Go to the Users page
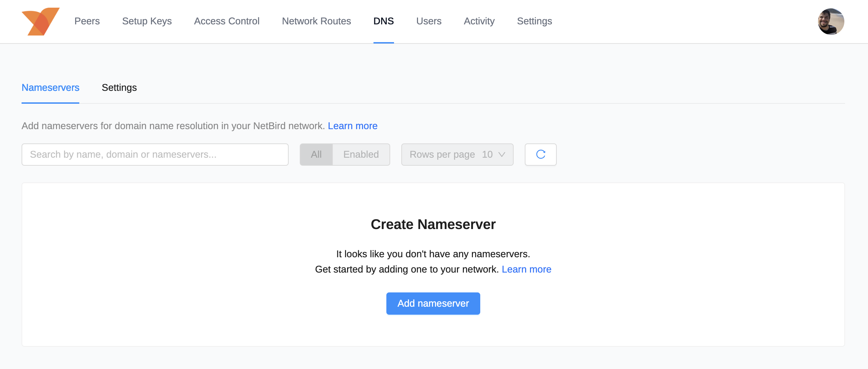This screenshot has height=369, width=868. (428, 21)
